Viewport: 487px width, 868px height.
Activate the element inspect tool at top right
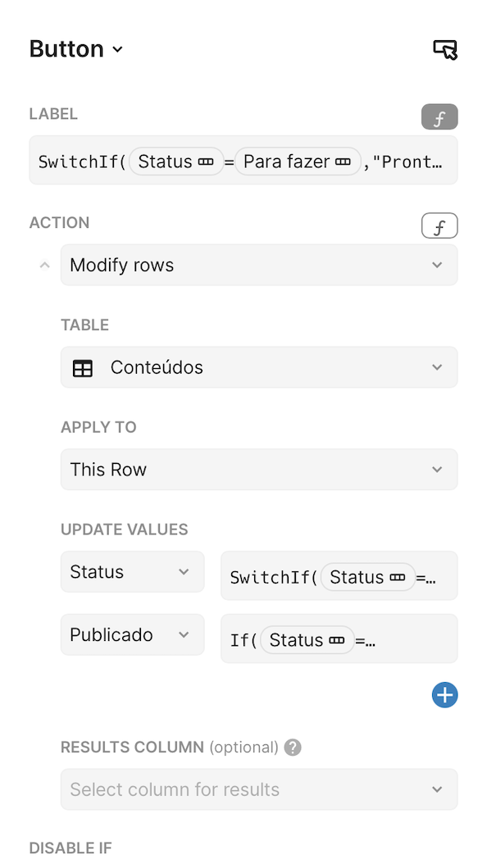click(444, 49)
